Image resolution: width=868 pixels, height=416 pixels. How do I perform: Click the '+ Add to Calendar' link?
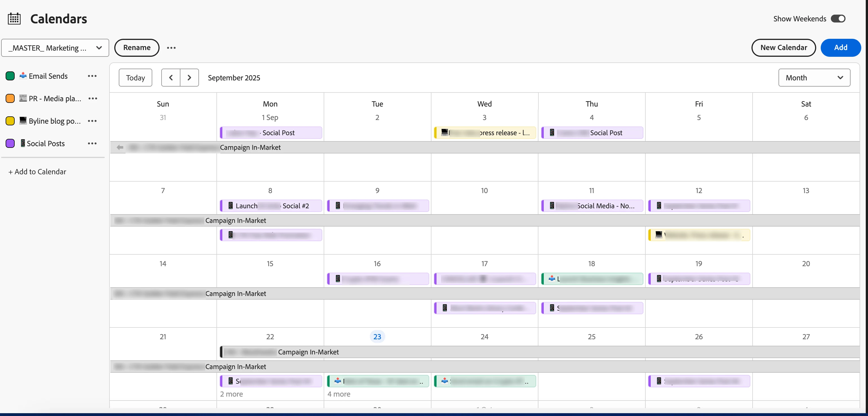pos(37,172)
